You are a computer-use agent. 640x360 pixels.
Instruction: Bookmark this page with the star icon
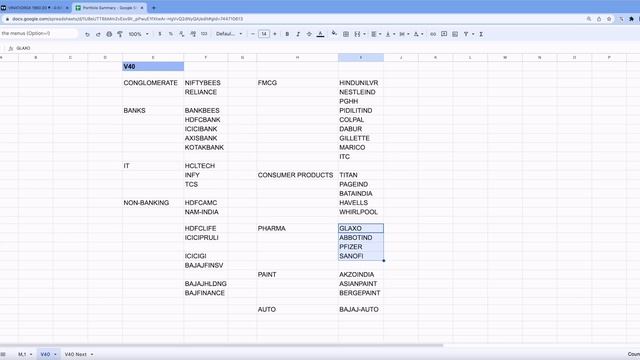pos(609,19)
